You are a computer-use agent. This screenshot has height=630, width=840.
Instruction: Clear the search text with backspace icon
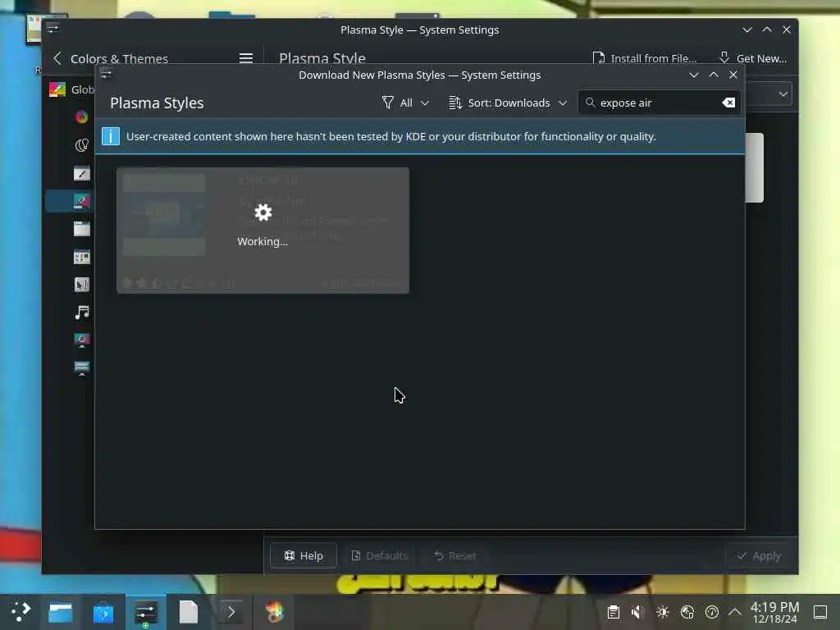(728, 103)
